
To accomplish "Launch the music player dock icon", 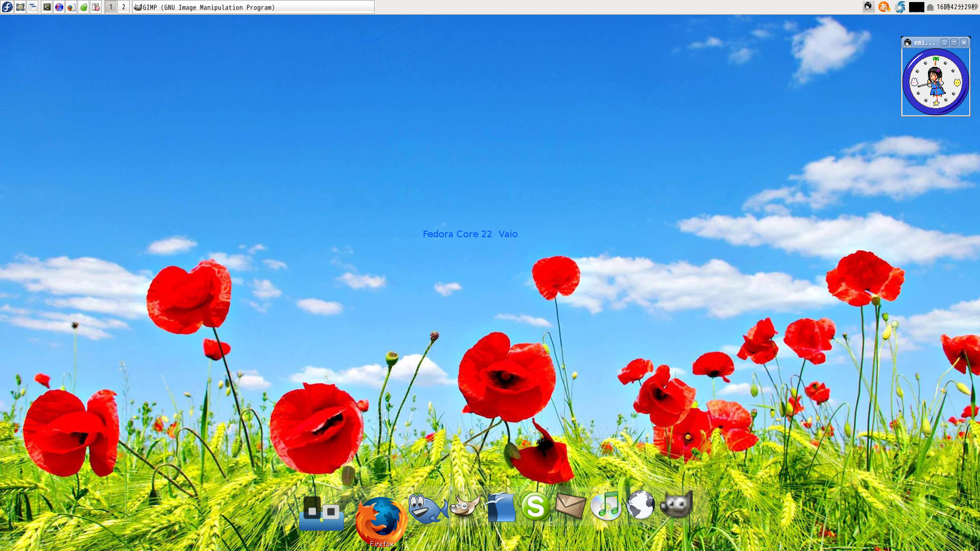I will [606, 506].
